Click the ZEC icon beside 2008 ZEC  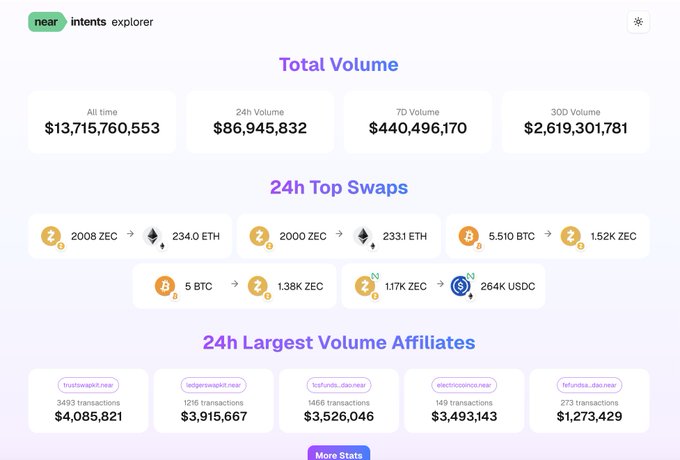point(51,236)
